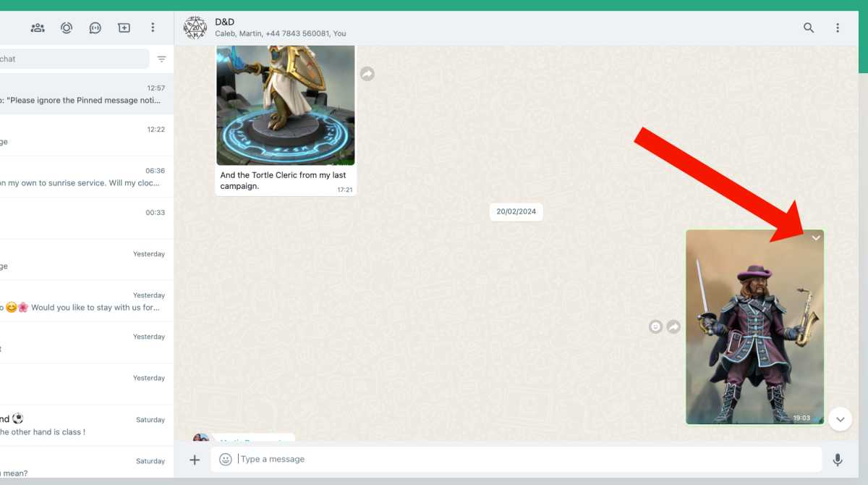The height and width of the screenshot is (485, 868).
Task: Open the chat about sunrise service
Action: pyautogui.click(x=87, y=177)
